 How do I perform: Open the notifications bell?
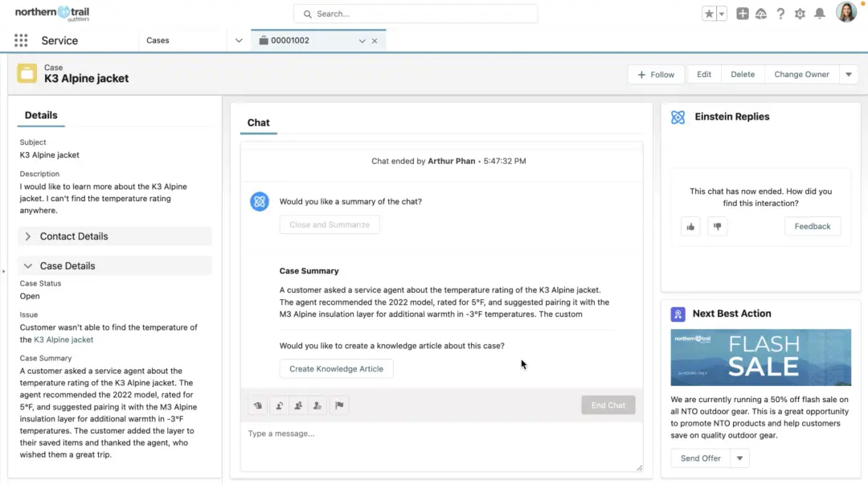point(820,14)
